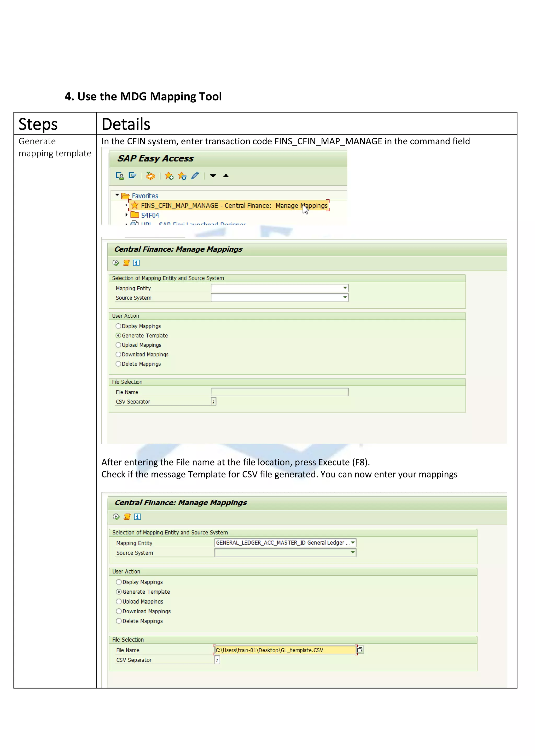Click Get Variant icon in the GL_template Manage Mappings screen
Image resolution: width=535 pixels, height=756 pixels.
point(127,517)
